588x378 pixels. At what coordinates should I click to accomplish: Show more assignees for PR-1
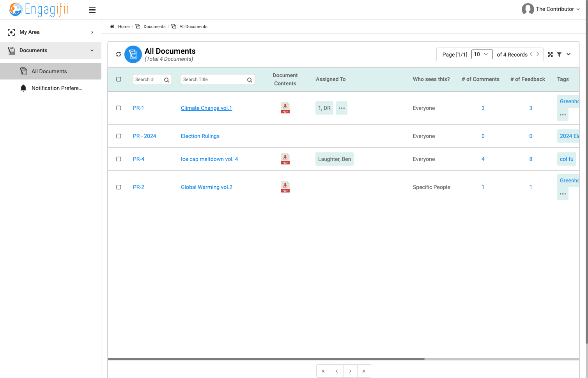(x=342, y=108)
